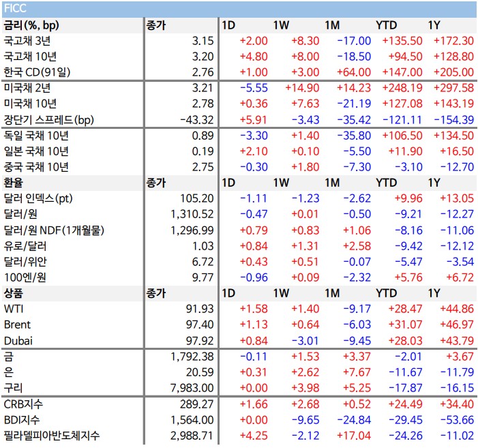Select the 은 1M change +7.67

(357, 372)
